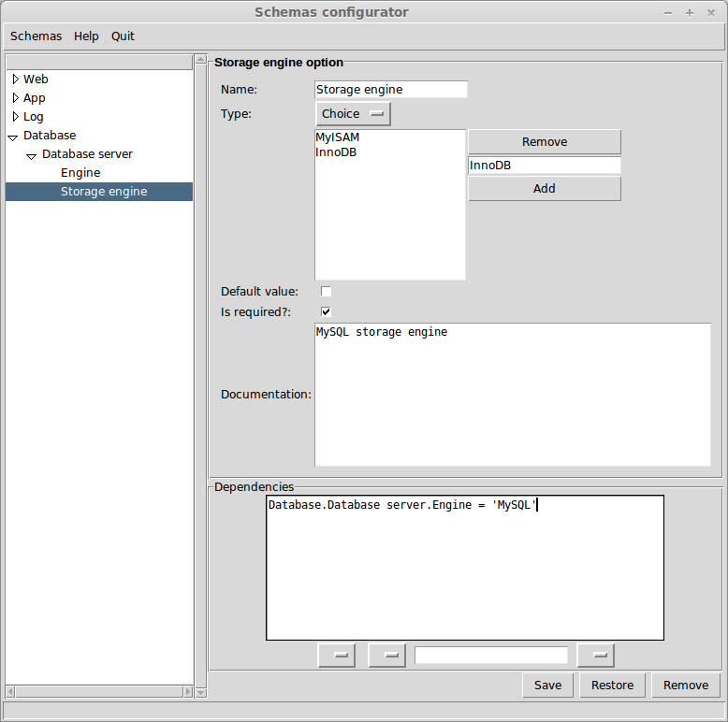Click the bottom Remove button
This screenshot has width=728, height=722.
686,686
